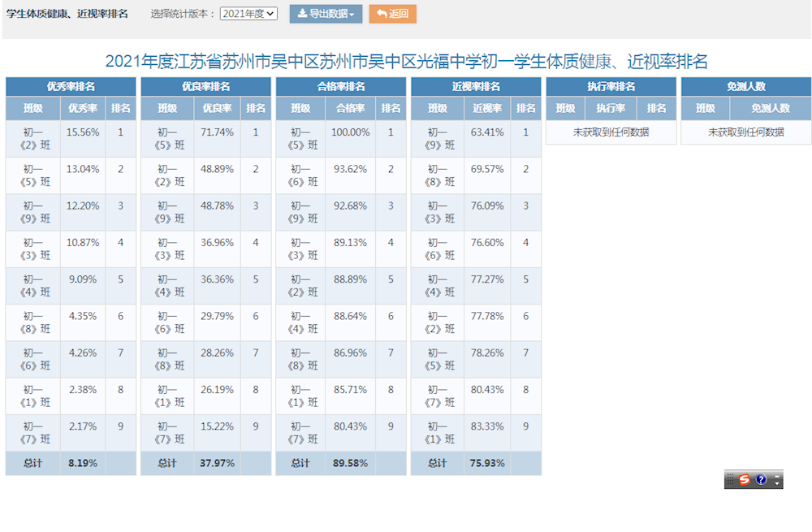
Task: Click the 优秀率 value '10.87%'
Action: pyautogui.click(x=83, y=243)
